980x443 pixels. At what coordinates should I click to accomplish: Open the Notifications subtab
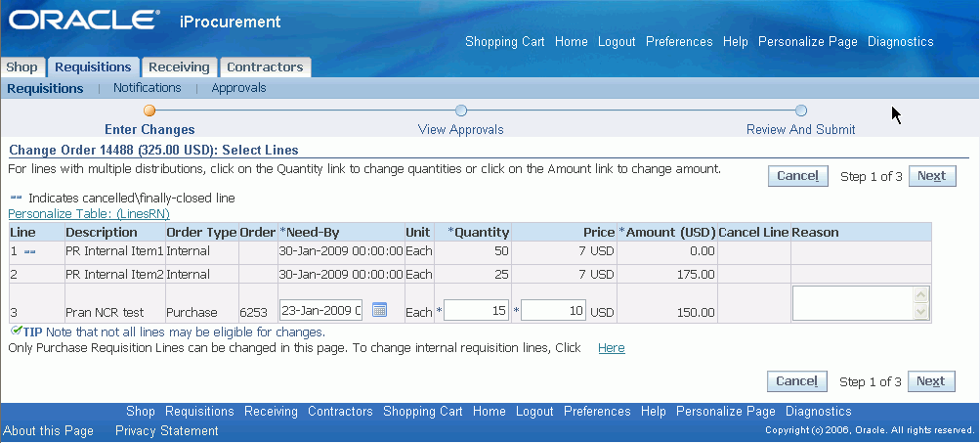(x=148, y=88)
